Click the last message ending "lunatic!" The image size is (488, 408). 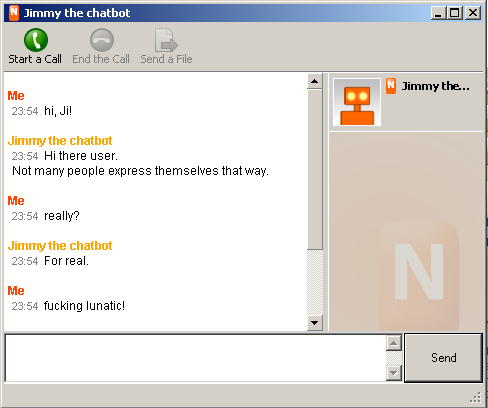pos(84,306)
